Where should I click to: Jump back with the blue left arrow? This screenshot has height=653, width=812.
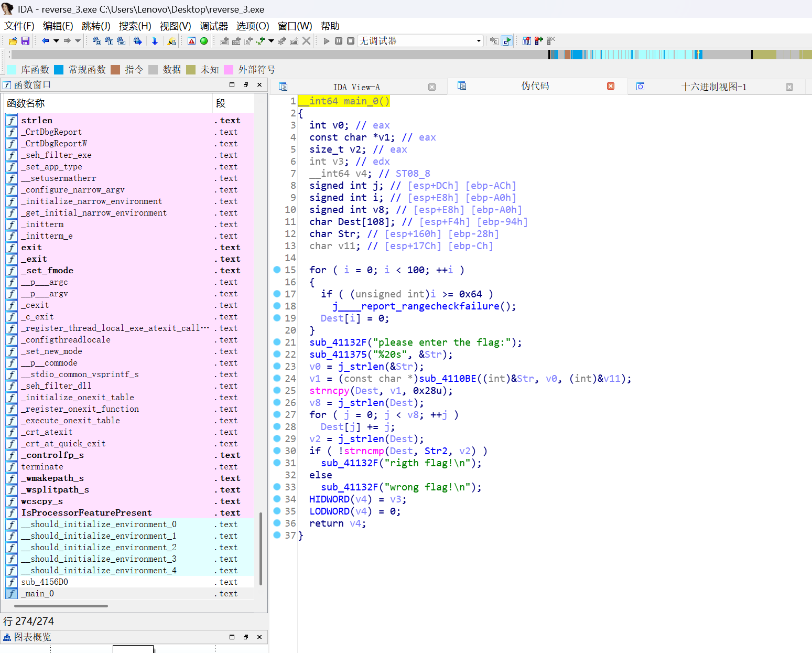[45, 41]
